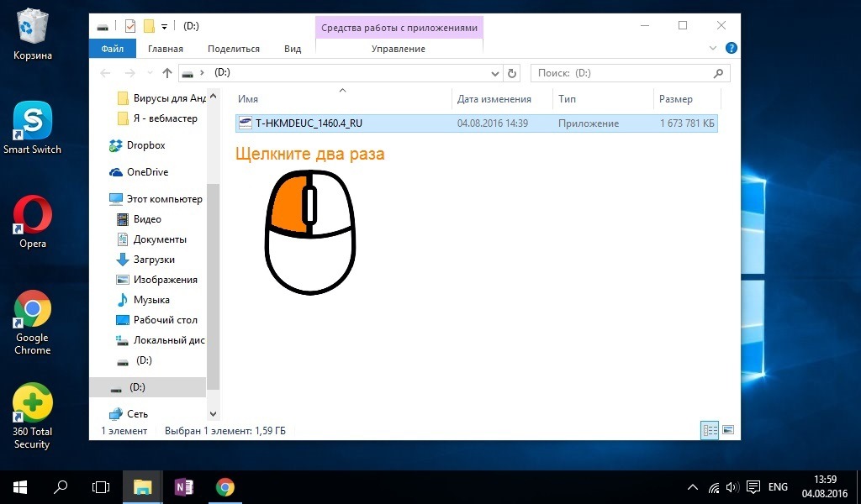Open the volume speaker tray icon
The image size is (861, 504).
[732, 487]
